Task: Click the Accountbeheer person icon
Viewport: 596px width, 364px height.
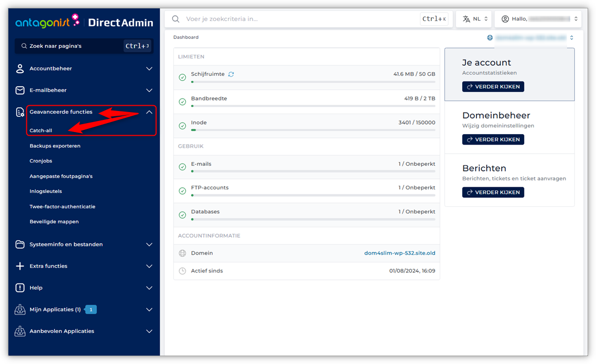Action: point(20,69)
